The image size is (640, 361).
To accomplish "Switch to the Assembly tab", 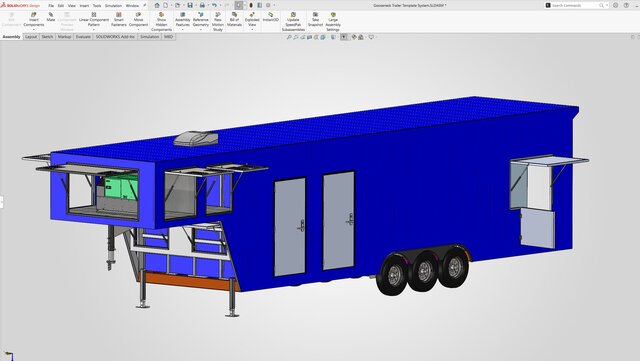I will tap(11, 37).
